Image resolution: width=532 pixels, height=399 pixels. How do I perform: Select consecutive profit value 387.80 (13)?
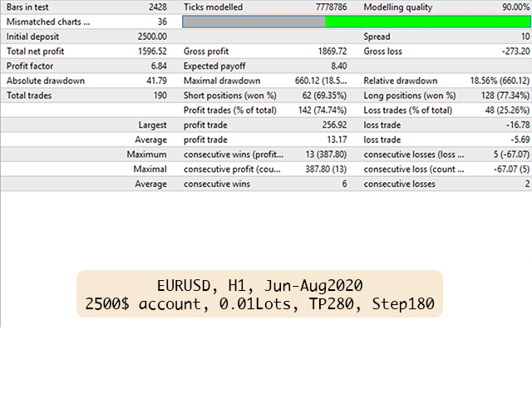(326, 169)
